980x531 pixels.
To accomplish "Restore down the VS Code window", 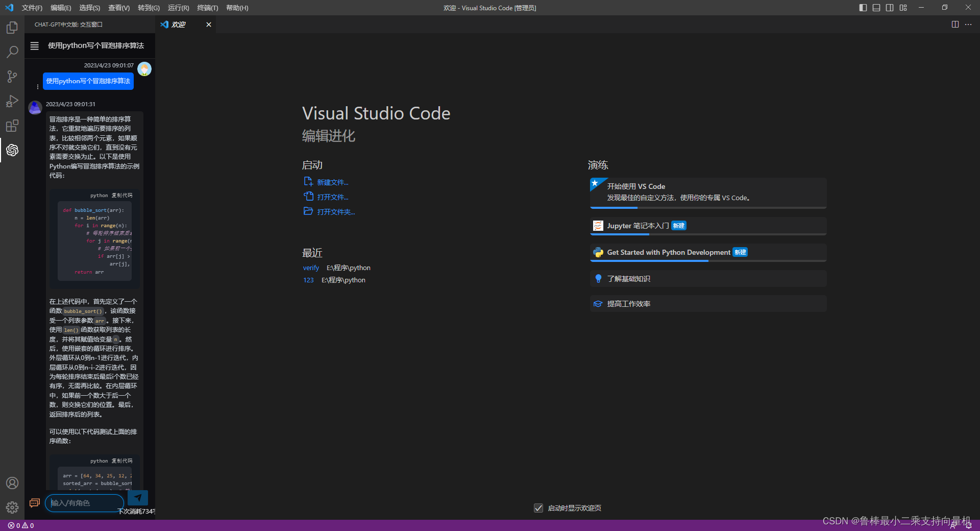I will click(x=945, y=8).
